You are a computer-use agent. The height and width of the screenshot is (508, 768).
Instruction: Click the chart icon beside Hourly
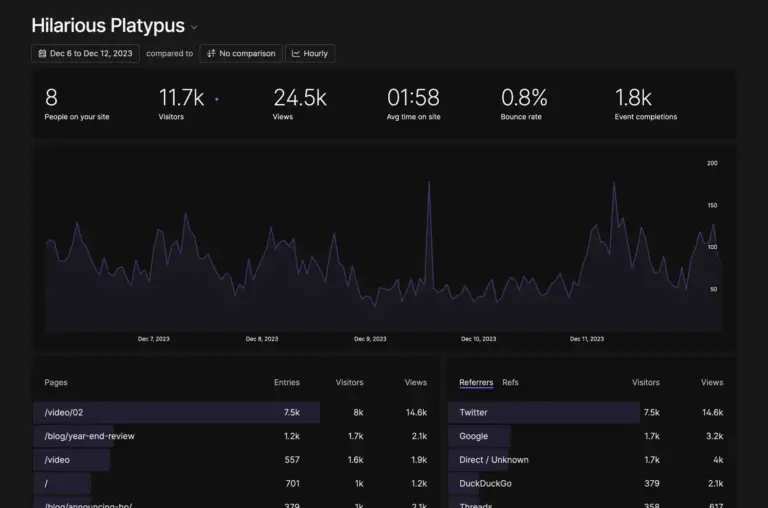pyautogui.click(x=296, y=53)
